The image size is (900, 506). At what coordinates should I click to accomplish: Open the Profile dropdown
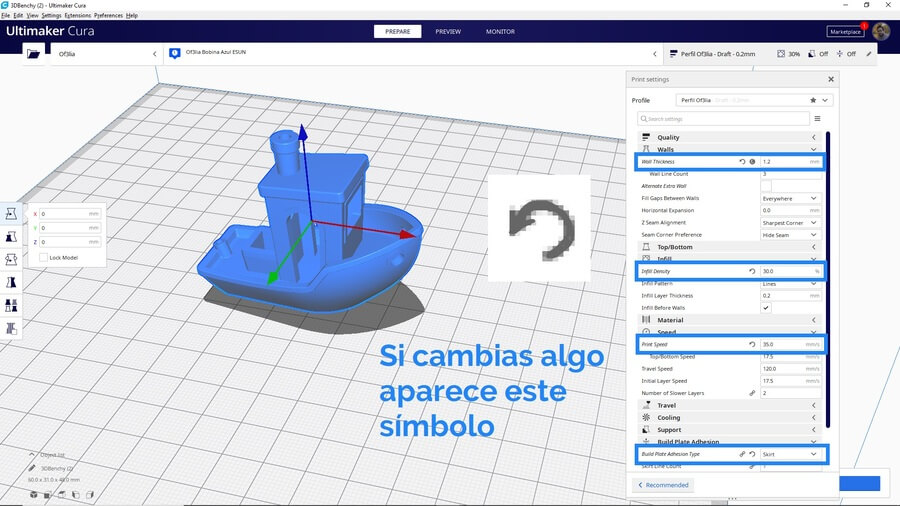(x=752, y=100)
